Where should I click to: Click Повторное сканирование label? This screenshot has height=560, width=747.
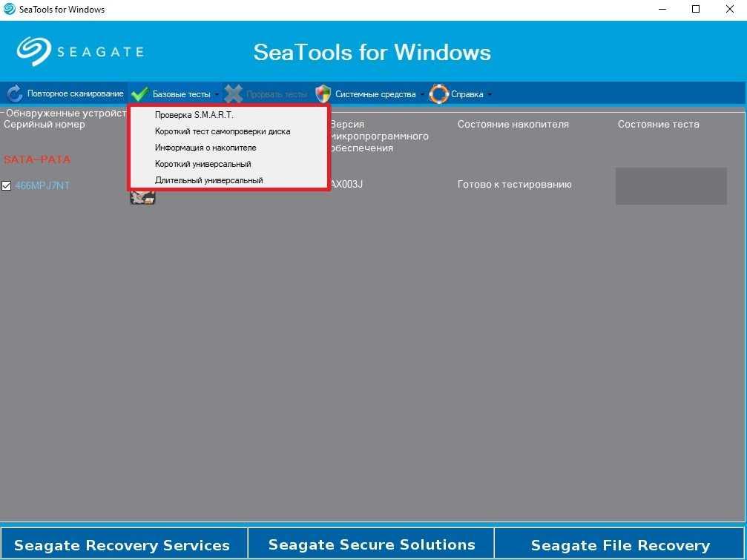[x=75, y=93]
